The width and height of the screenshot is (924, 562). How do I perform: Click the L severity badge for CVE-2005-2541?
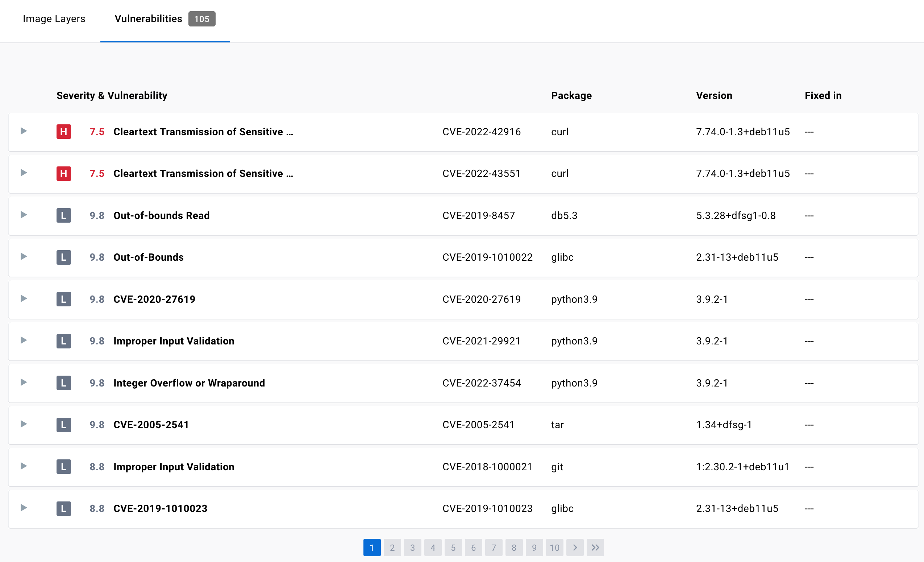coord(63,425)
